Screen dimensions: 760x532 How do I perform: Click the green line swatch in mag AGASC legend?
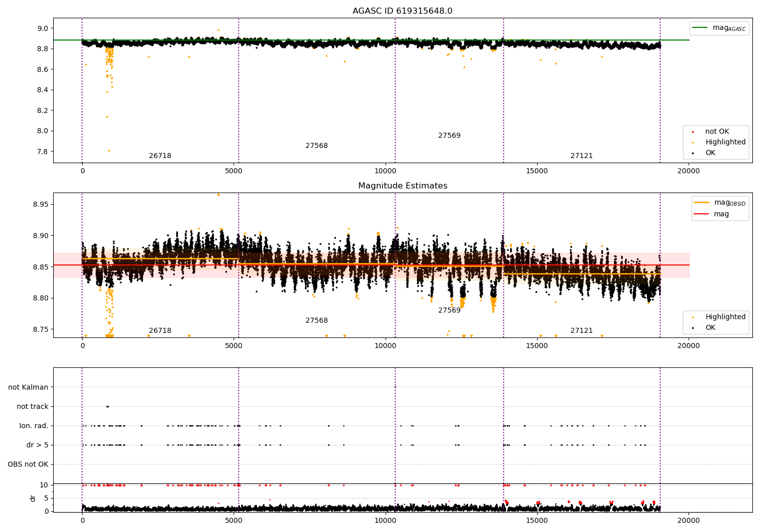tap(700, 27)
